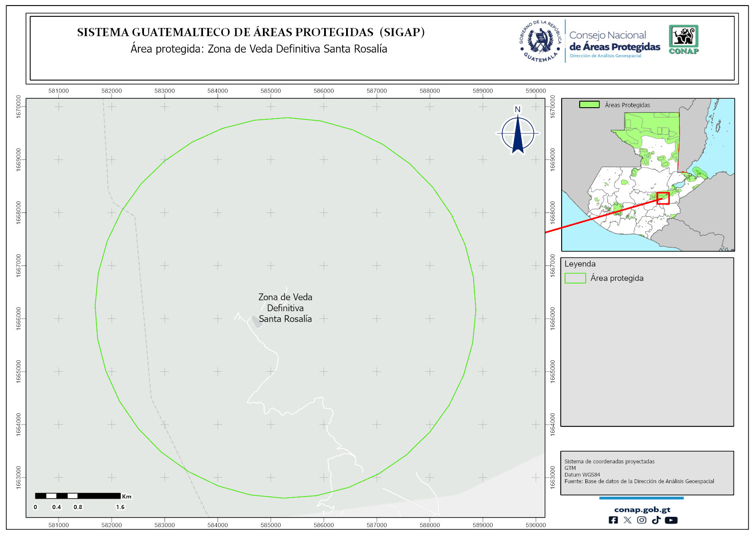The width and height of the screenshot is (756, 534).
Task: Open the X (Twitter) social icon
Action: click(628, 520)
